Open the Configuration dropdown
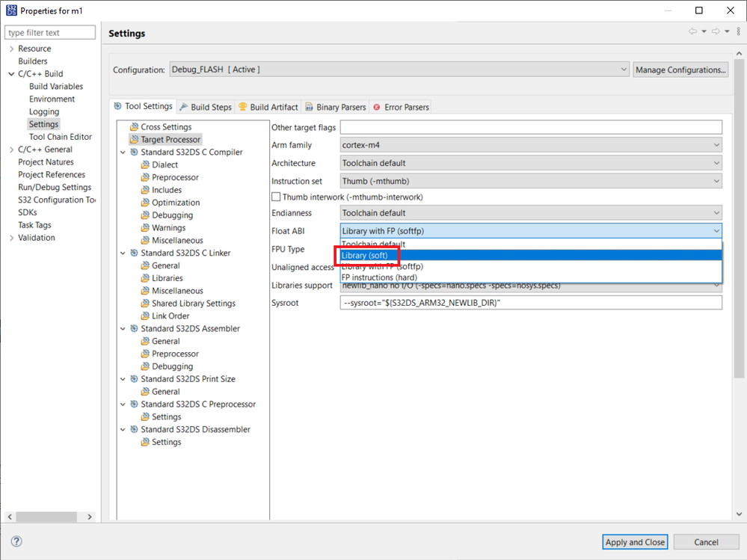The height and width of the screenshot is (560, 747). (x=399, y=70)
